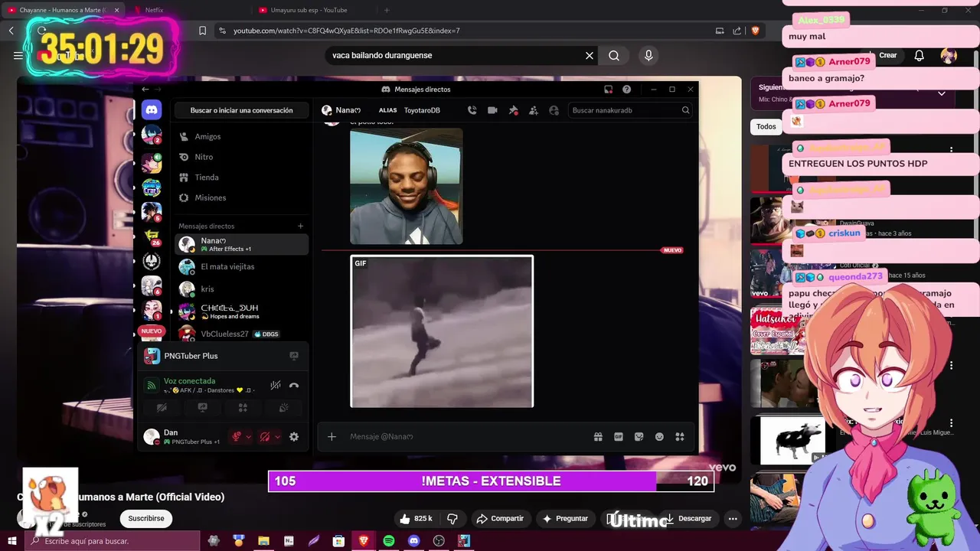Show the user profile panel icon
The width and height of the screenshot is (980, 551).
pyautogui.click(x=554, y=110)
